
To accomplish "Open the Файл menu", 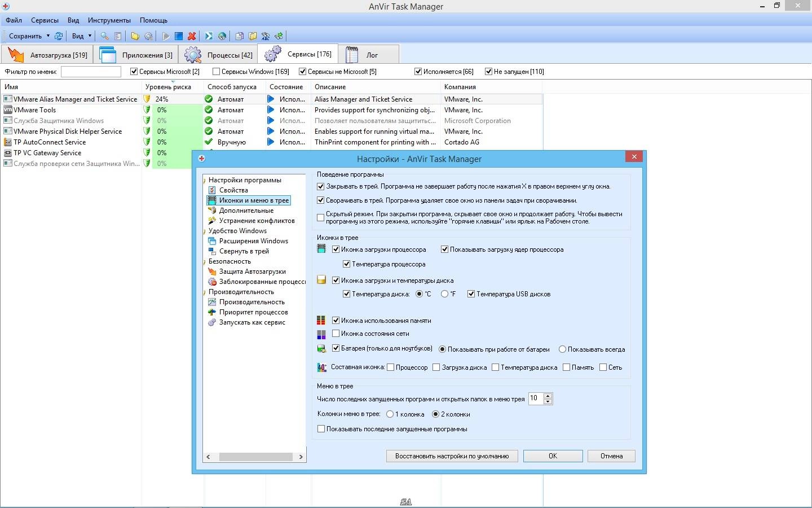I will (14, 20).
